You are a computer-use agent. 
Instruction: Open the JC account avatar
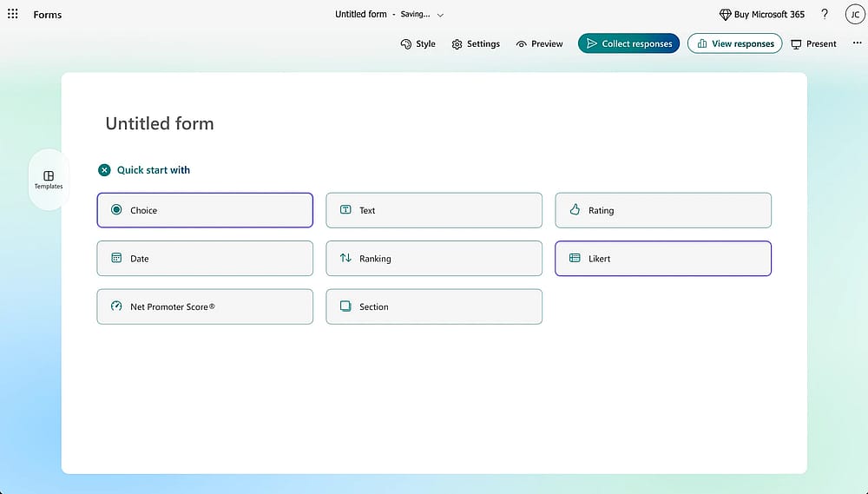coord(855,15)
